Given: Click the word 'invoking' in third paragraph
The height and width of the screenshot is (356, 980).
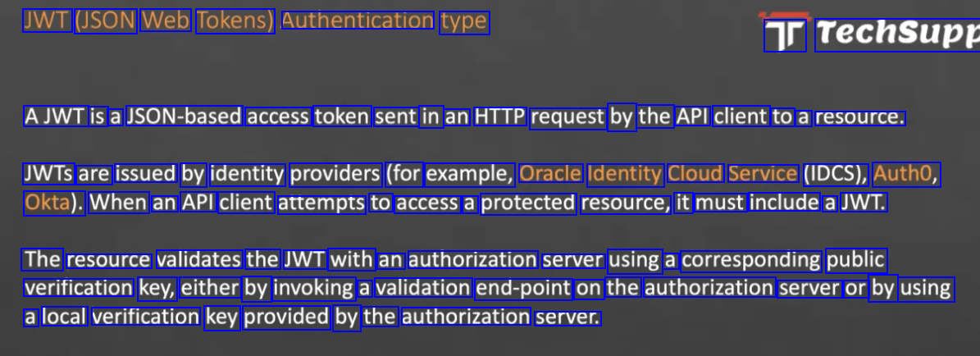Looking at the screenshot, I should click(x=314, y=289).
